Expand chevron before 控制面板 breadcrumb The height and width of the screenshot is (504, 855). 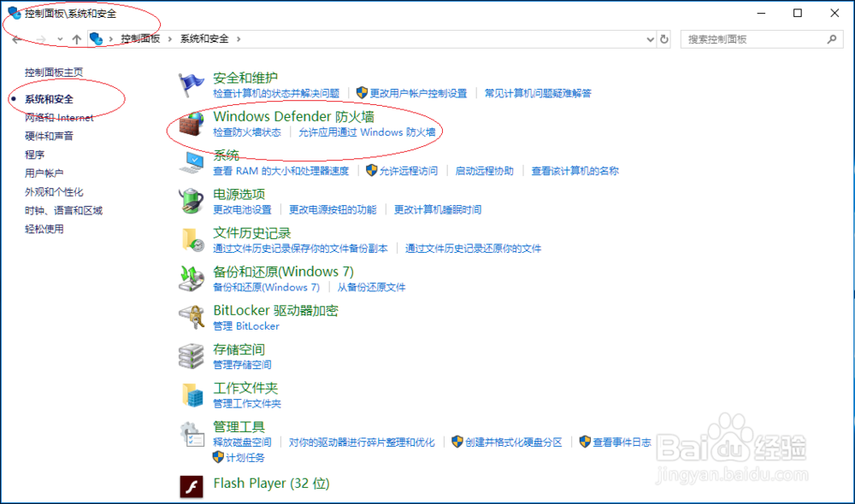pos(110,39)
